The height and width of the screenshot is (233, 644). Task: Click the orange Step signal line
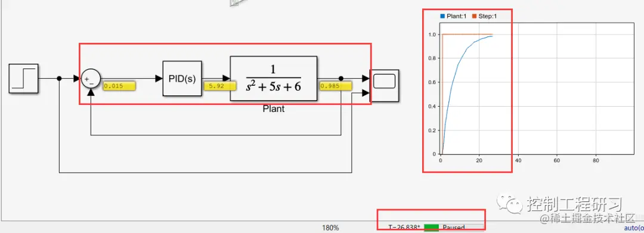(467, 35)
